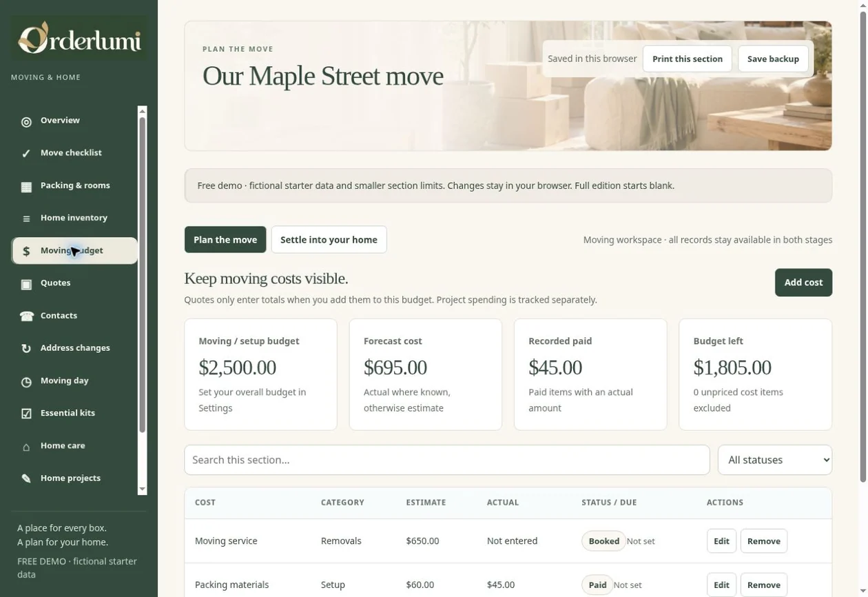
Task: Click the $60.00 estimate cell
Action: coord(420,585)
